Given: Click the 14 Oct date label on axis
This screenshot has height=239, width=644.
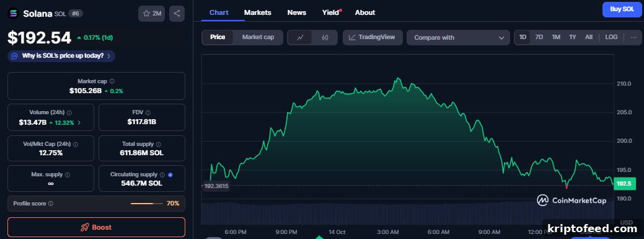Looking at the screenshot, I should point(337,232).
